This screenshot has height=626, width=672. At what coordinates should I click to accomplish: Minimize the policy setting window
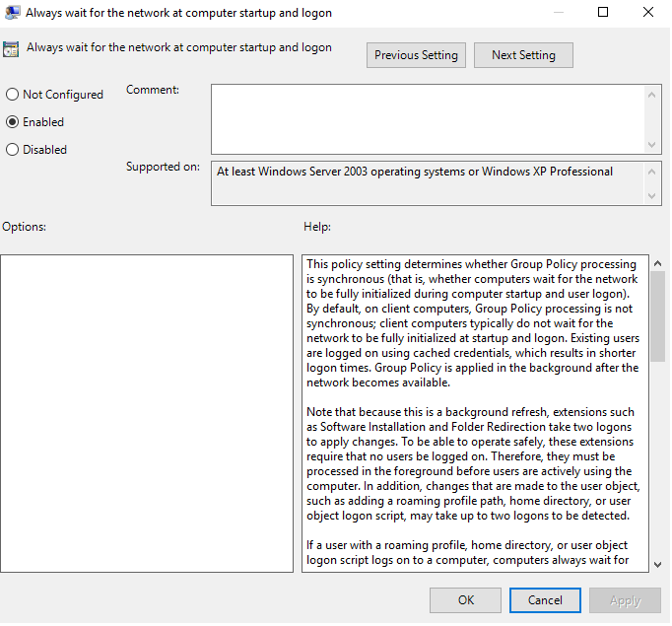point(558,13)
